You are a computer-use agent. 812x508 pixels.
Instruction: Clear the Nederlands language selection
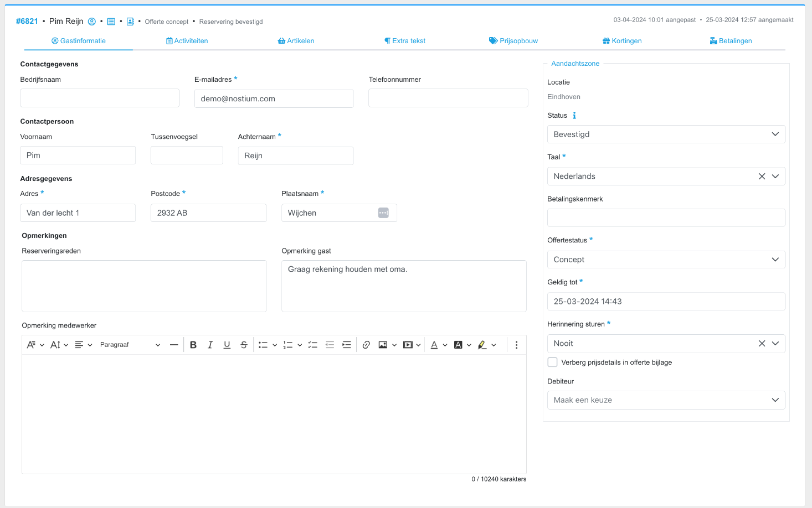(x=762, y=176)
